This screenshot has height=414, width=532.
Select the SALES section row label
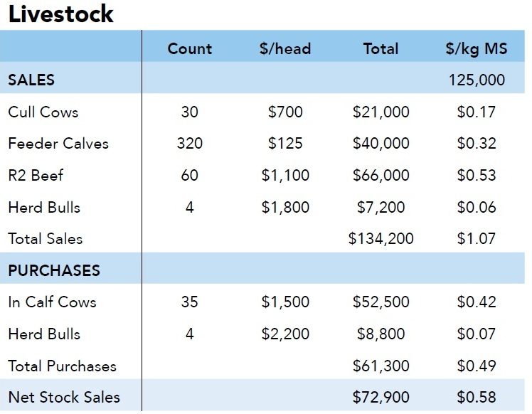click(31, 80)
